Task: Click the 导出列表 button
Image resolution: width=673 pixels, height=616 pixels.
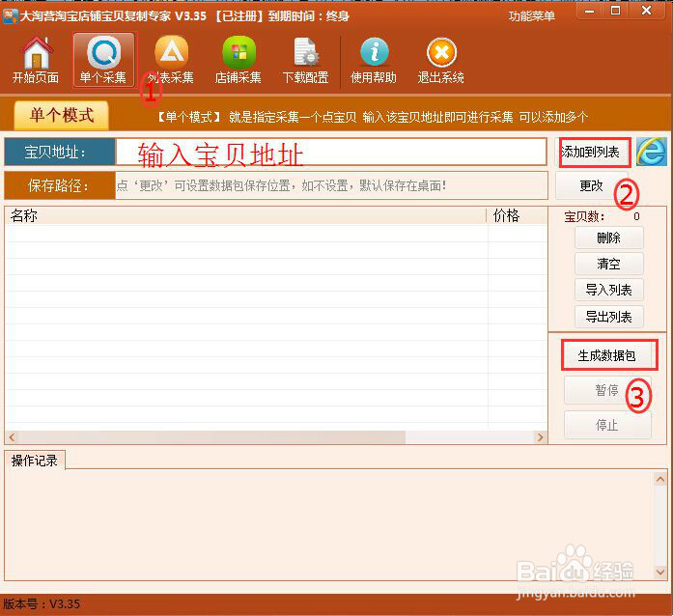Action: click(x=609, y=317)
